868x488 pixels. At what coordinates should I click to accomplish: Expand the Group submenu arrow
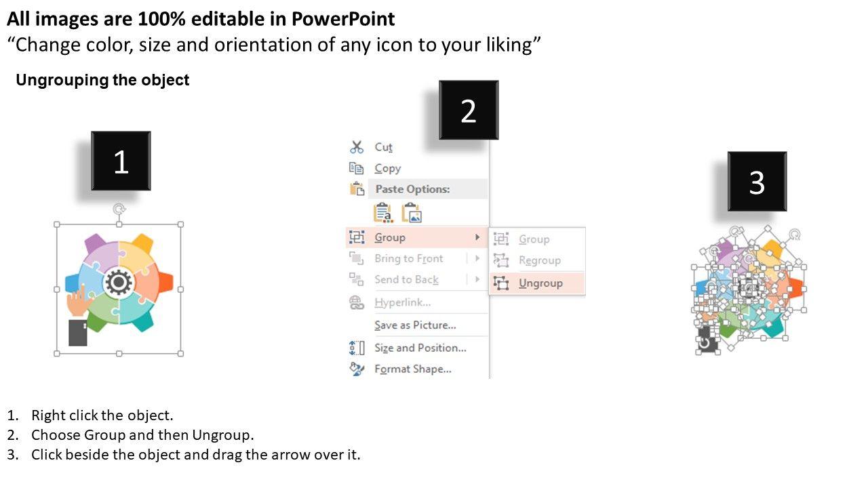pos(477,237)
